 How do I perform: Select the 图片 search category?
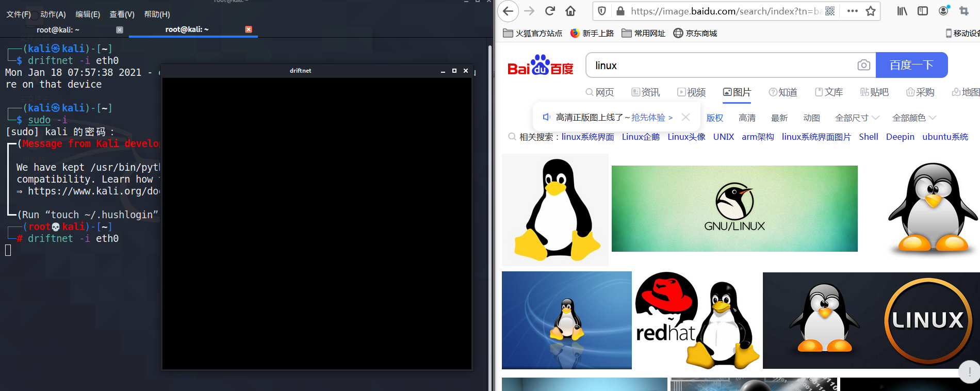tap(737, 92)
